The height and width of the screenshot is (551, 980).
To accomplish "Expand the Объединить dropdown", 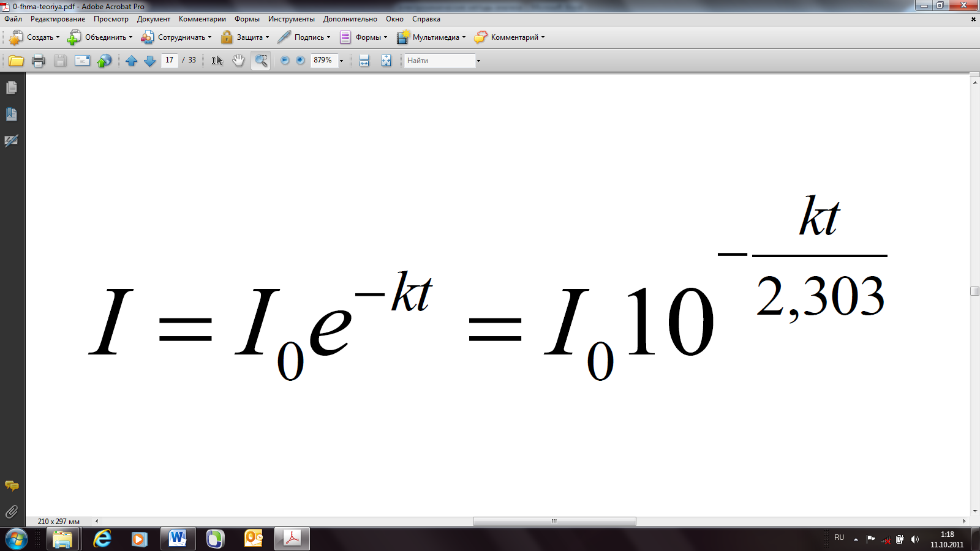I will [130, 37].
